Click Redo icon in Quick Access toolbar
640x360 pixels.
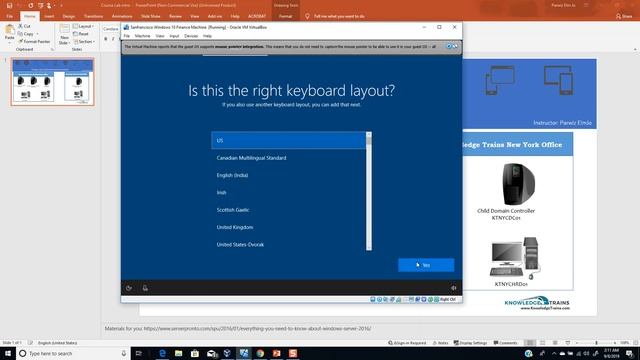[x=31, y=6]
